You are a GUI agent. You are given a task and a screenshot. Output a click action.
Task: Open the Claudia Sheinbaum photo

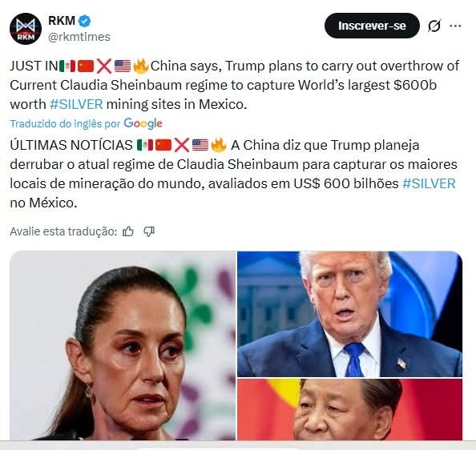pyautogui.click(x=123, y=345)
